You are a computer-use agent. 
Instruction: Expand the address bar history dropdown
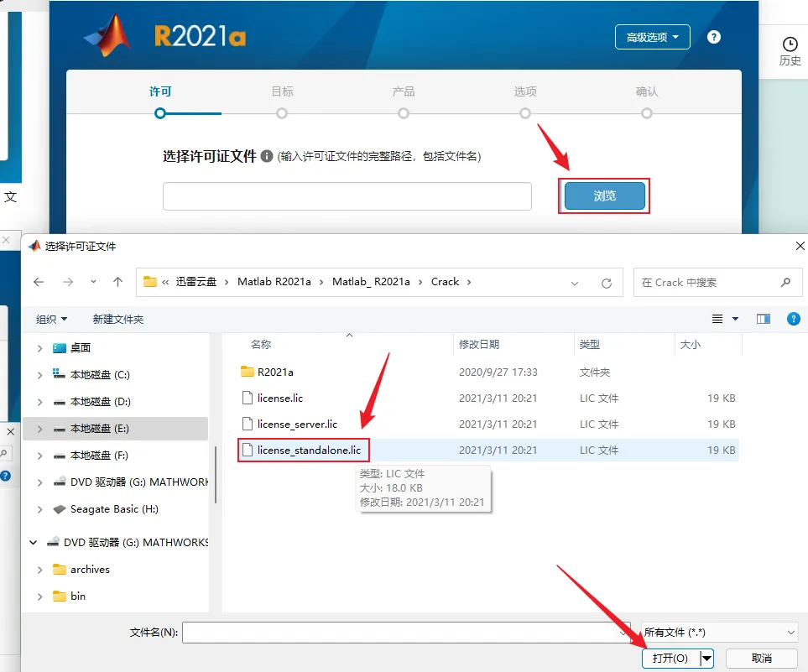point(575,283)
